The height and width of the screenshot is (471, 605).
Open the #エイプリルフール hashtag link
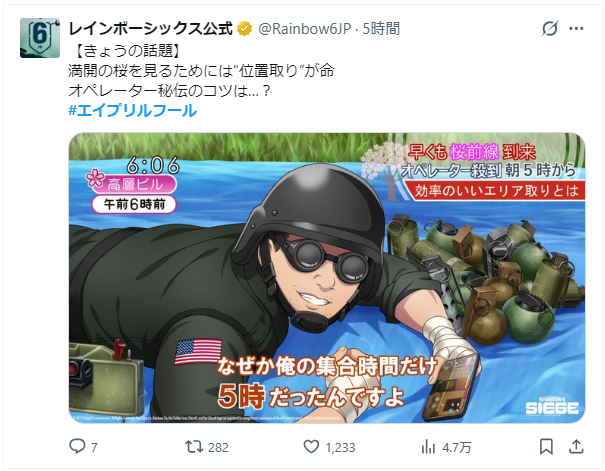tap(133, 111)
